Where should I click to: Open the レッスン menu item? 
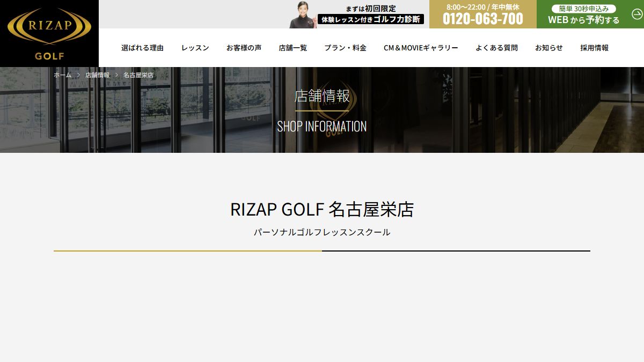click(x=195, y=48)
